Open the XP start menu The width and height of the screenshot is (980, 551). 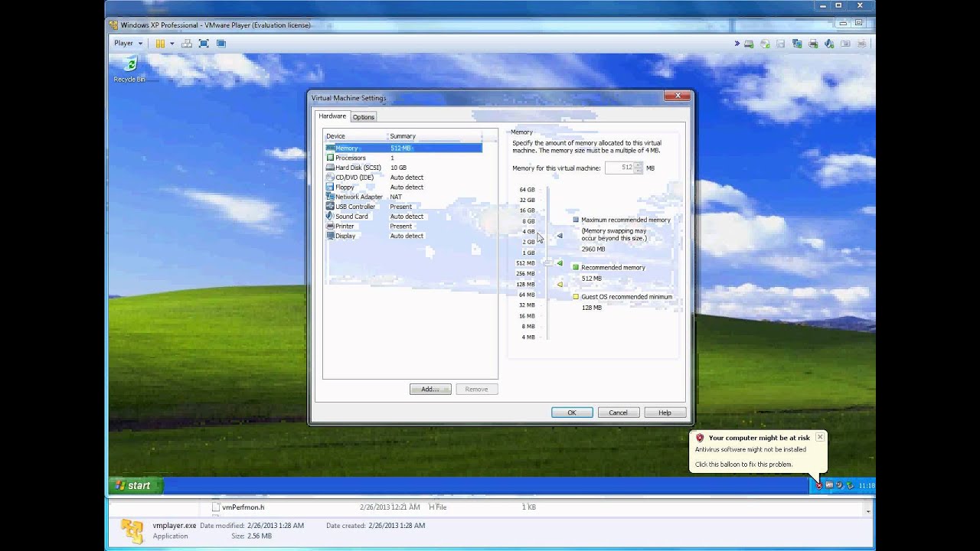click(x=136, y=485)
